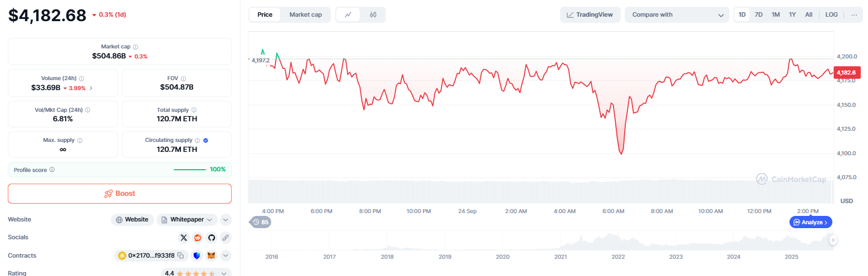Select the 1Y time range
868x276 pixels.
792,14
